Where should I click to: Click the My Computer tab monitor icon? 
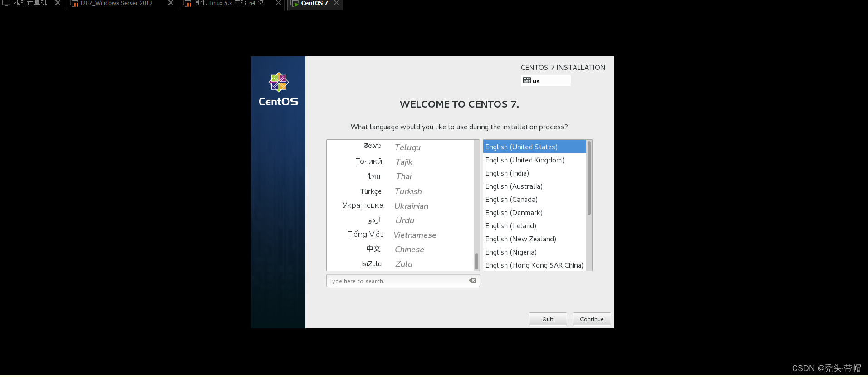6,3
